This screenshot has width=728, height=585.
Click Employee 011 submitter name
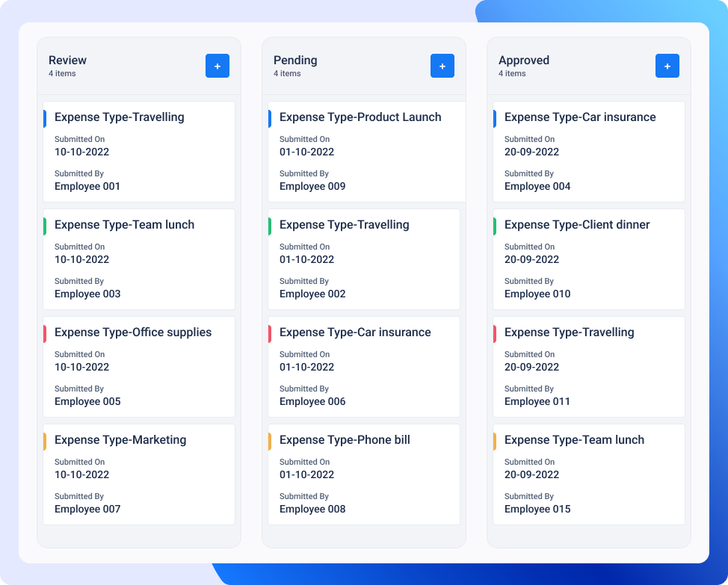(x=537, y=402)
